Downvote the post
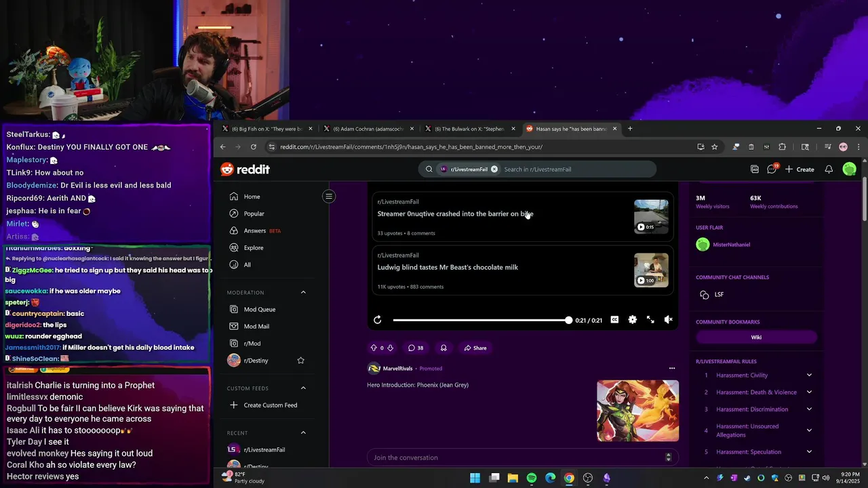 [x=391, y=348]
